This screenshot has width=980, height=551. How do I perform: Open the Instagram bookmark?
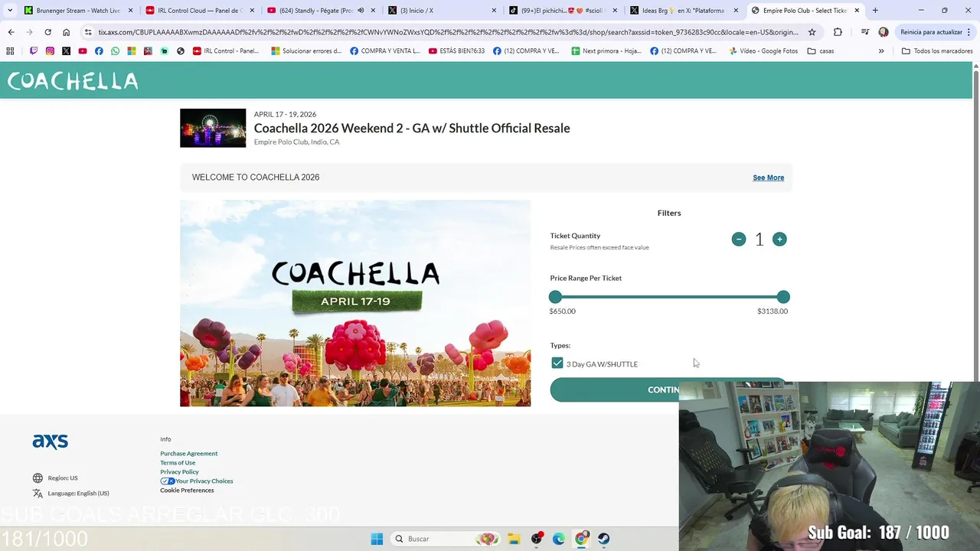pos(50,51)
